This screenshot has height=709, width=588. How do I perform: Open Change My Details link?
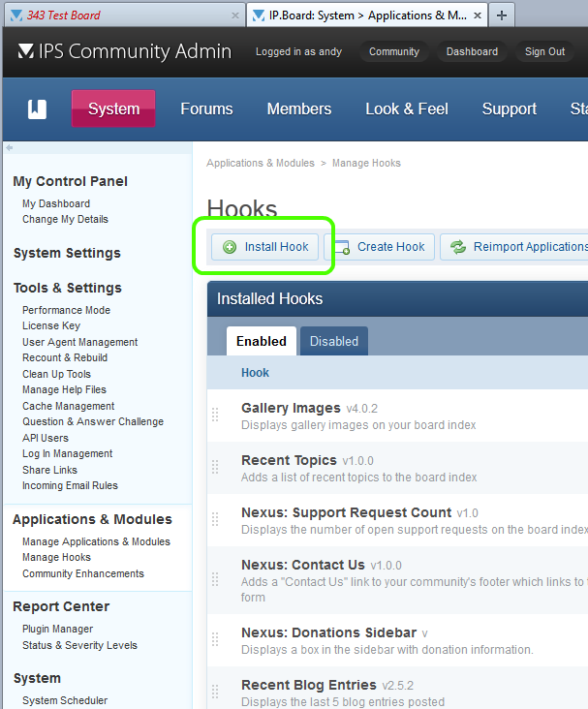click(x=65, y=219)
